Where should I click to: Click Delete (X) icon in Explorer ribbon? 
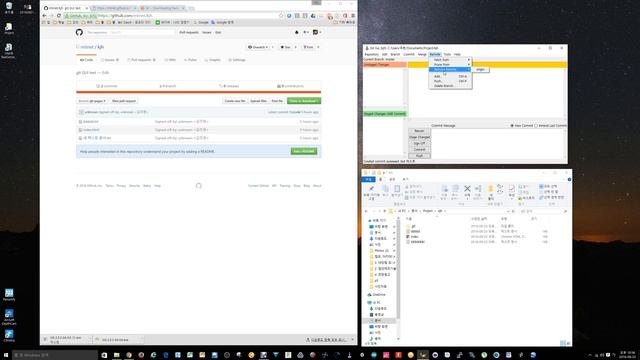(x=467, y=189)
